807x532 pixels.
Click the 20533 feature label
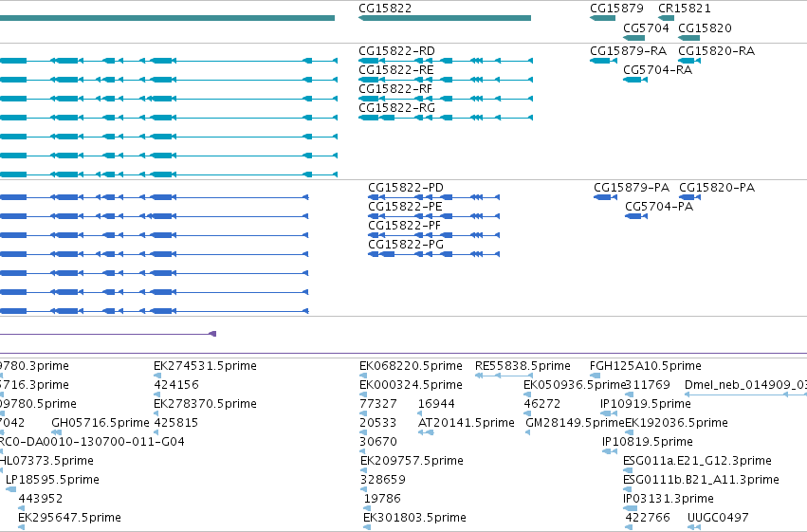click(x=377, y=423)
